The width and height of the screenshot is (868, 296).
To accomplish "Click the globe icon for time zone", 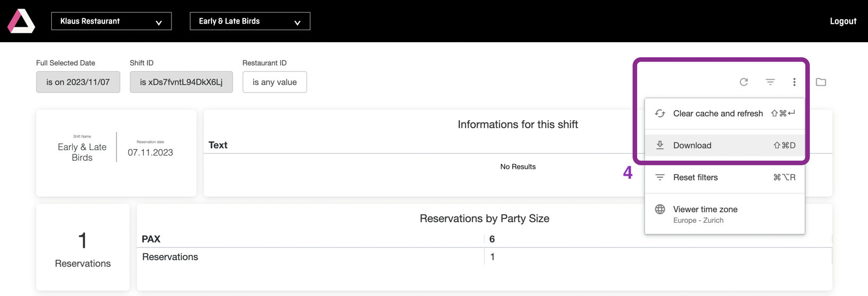I will coord(660,209).
